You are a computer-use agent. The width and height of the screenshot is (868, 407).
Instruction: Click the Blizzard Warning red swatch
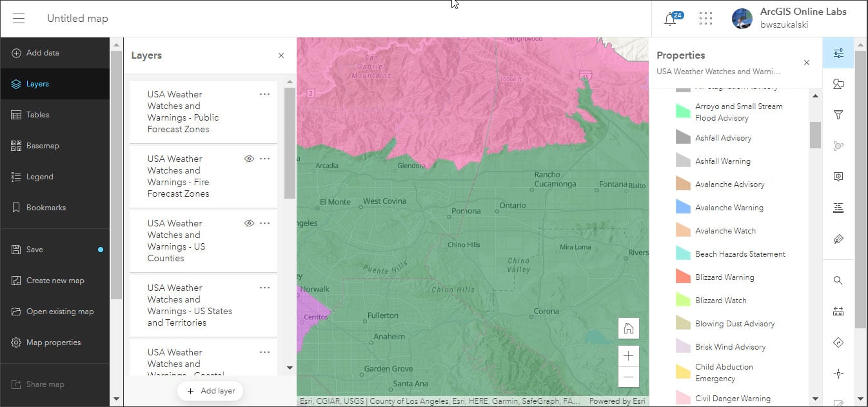[683, 276]
